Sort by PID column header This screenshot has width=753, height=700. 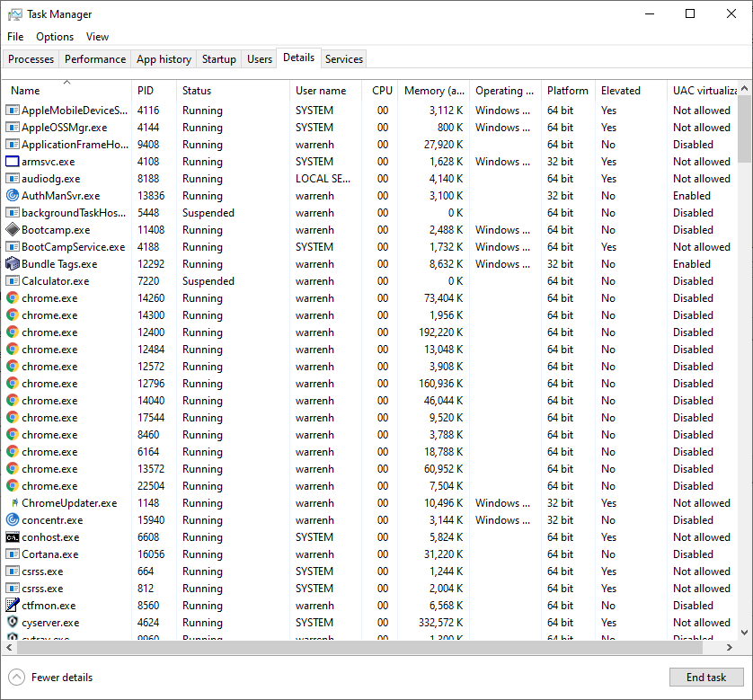tap(146, 91)
